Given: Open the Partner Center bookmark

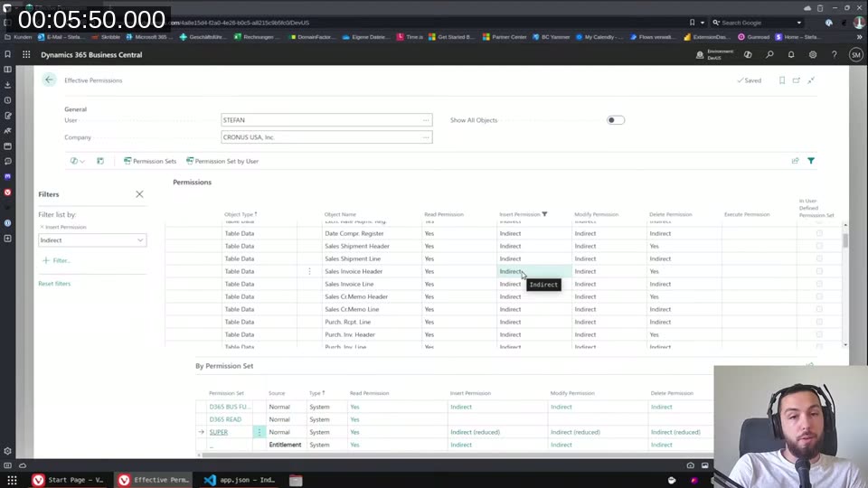Looking at the screenshot, I should point(504,37).
